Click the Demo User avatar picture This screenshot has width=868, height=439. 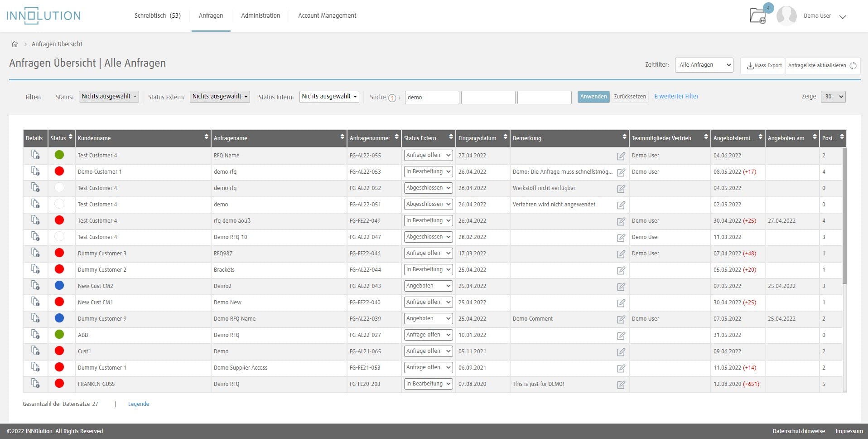pyautogui.click(x=786, y=15)
